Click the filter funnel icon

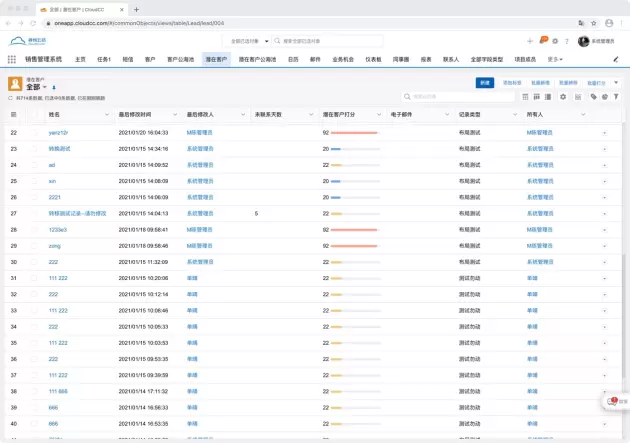point(617,97)
